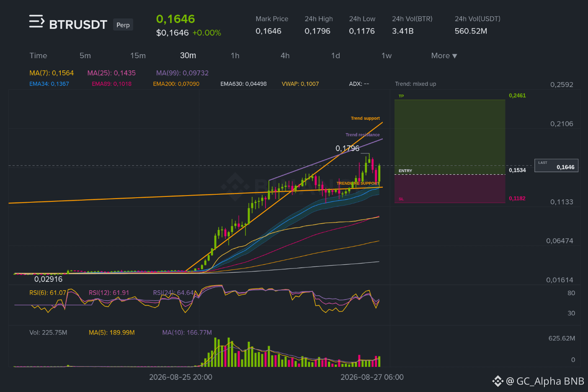Click the RSI(12): 61.91 label

[x=109, y=293]
